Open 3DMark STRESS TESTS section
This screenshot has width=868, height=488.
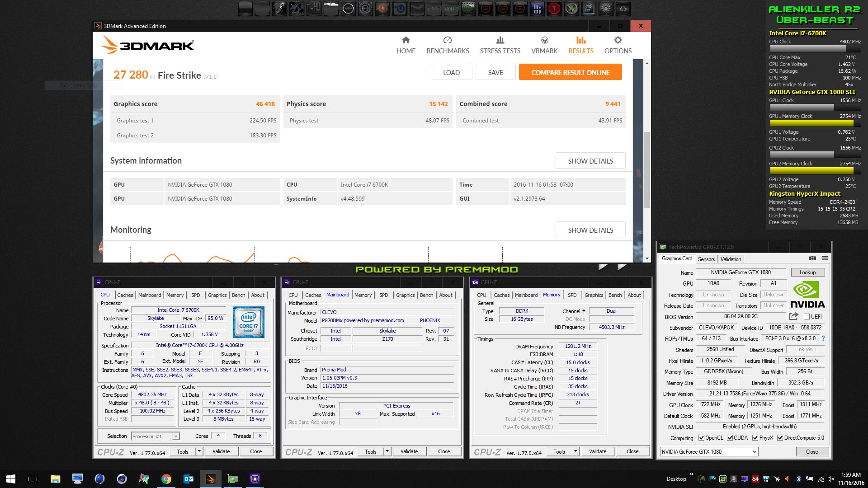pos(500,45)
